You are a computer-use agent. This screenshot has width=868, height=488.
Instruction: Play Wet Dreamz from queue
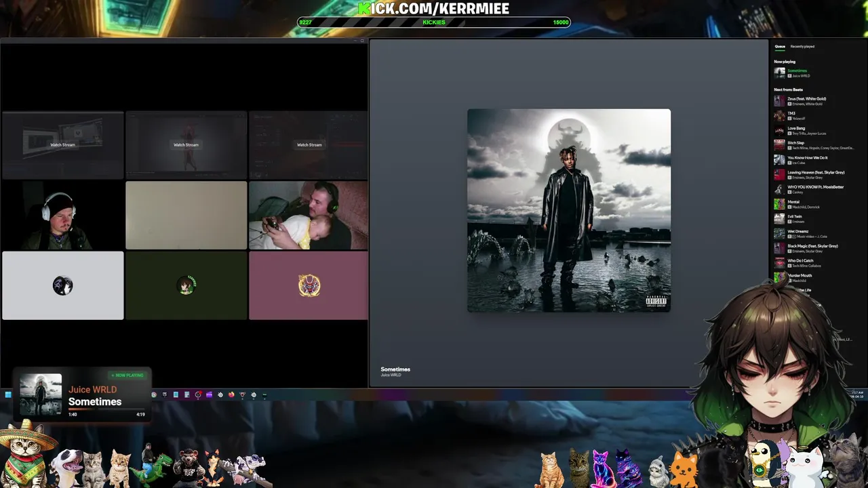[x=814, y=233]
